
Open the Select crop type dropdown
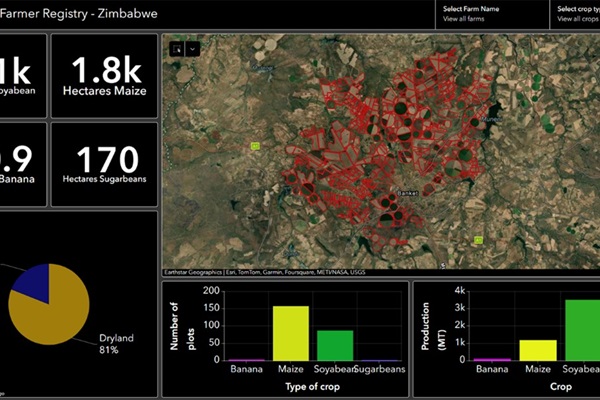[x=576, y=14]
